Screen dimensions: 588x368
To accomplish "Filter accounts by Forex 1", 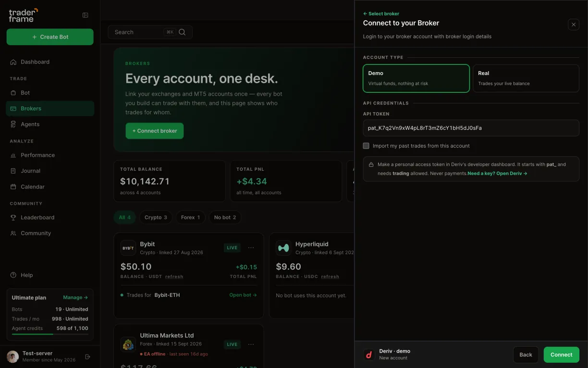I will (191, 217).
